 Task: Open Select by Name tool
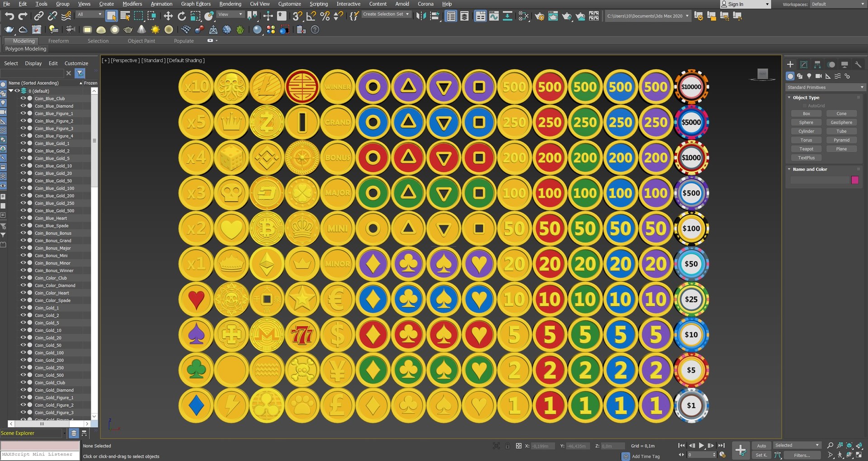[125, 16]
